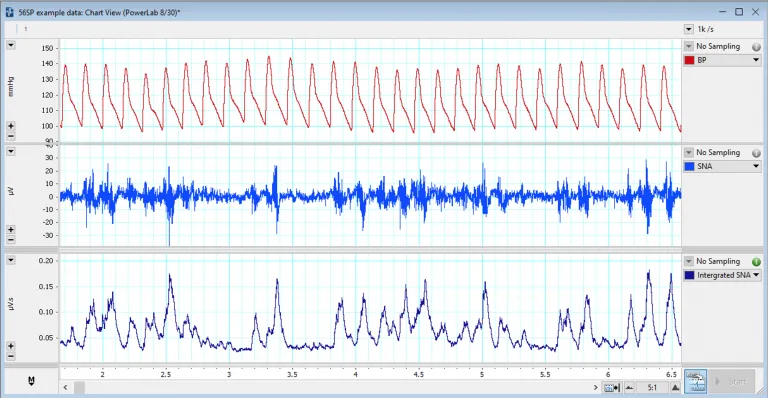The width and height of the screenshot is (768, 398).
Task: Click the 5:1 compression ratio value
Action: point(652,388)
